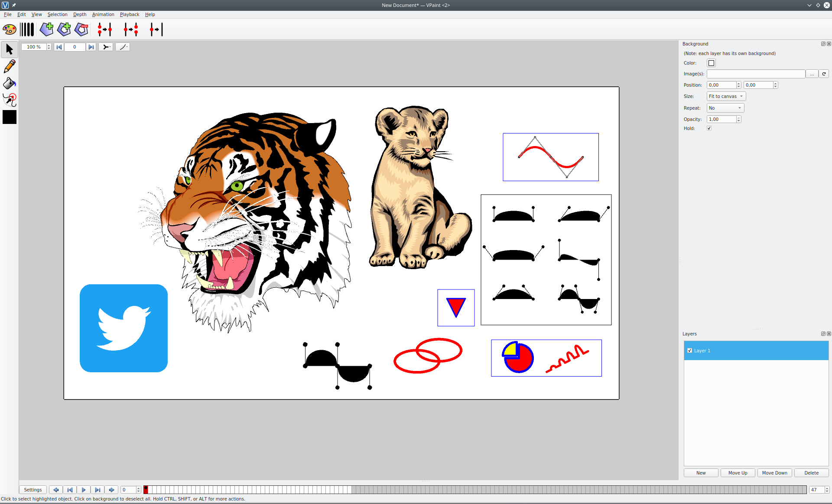Open the File menu

[8, 14]
